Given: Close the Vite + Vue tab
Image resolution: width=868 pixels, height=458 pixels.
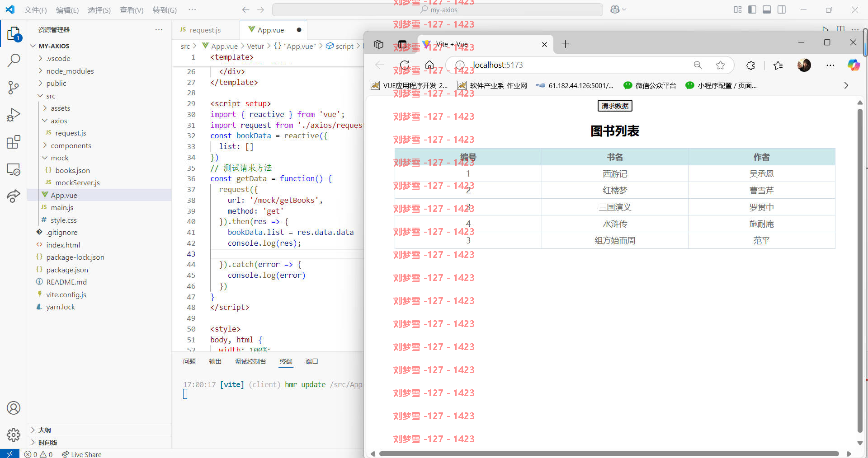Looking at the screenshot, I should tap(544, 44).
